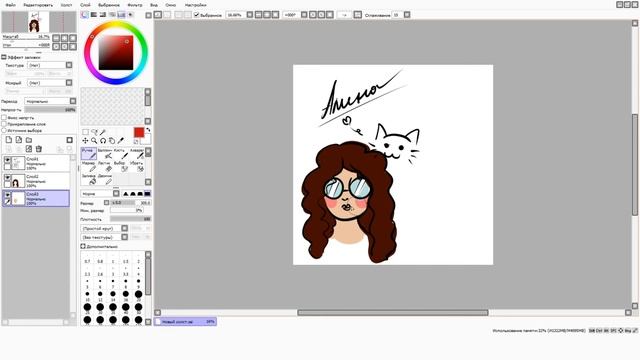Select the Marker (Маркер) tool
640x360 pixels.
[89, 166]
